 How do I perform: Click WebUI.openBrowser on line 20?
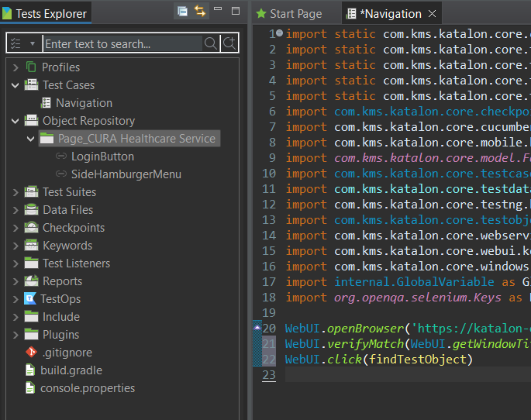coord(344,329)
